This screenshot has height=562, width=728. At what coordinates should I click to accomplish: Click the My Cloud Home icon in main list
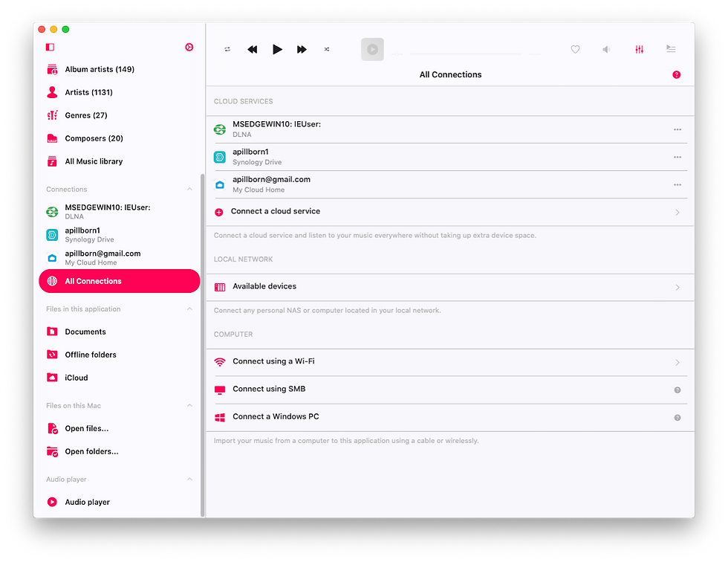click(x=220, y=185)
